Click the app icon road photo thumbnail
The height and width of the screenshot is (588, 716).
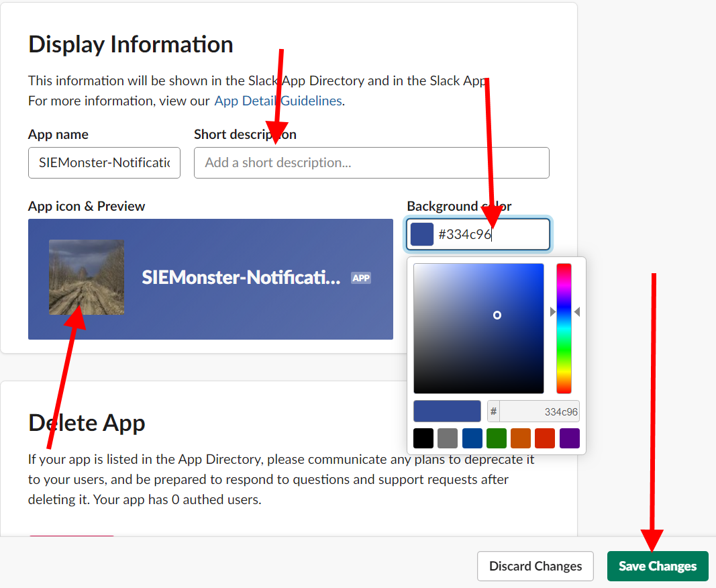(x=87, y=277)
